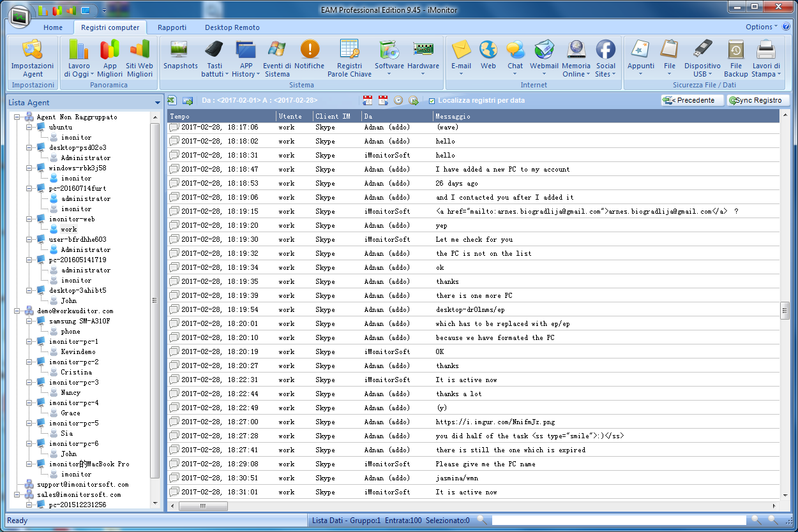Open the Lista Agent dropdown arrow

[158, 103]
